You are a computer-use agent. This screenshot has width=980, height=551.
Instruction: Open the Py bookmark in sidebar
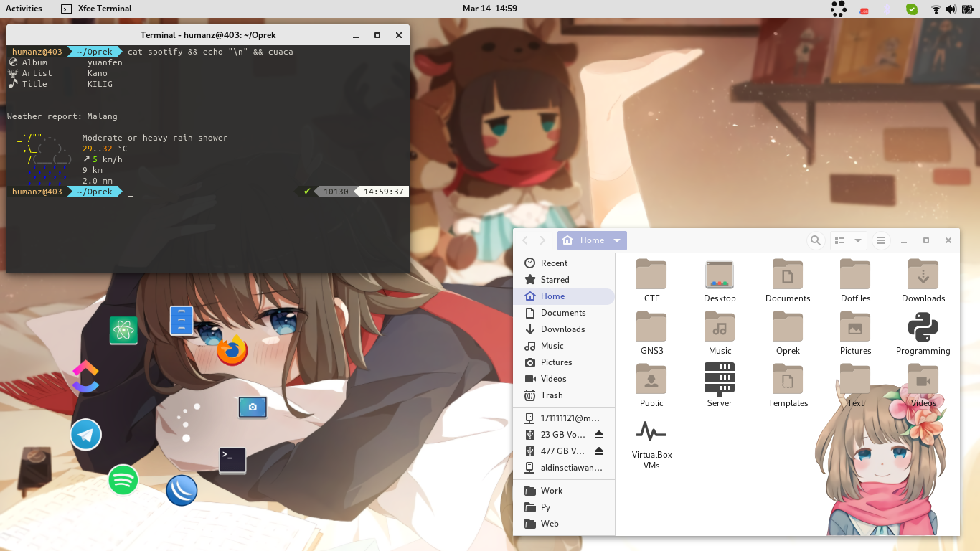click(564, 507)
